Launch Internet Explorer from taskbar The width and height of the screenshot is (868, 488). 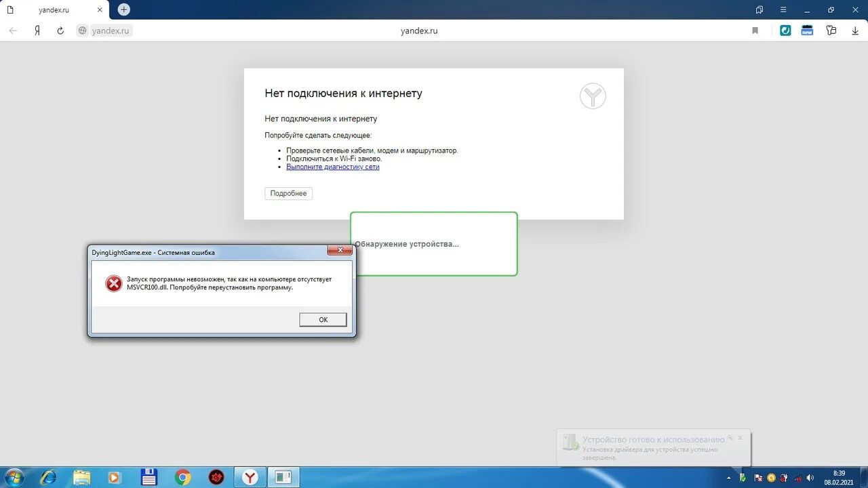pyautogui.click(x=48, y=477)
